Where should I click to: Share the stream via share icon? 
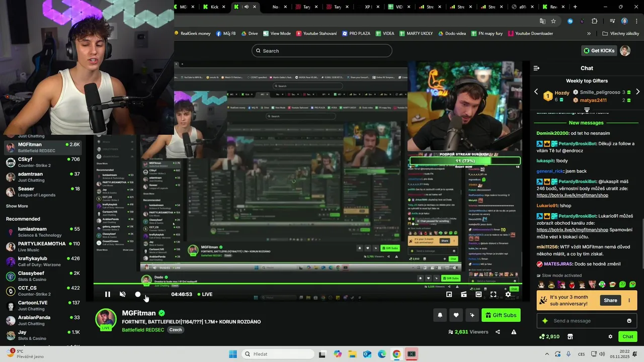pos(498,332)
